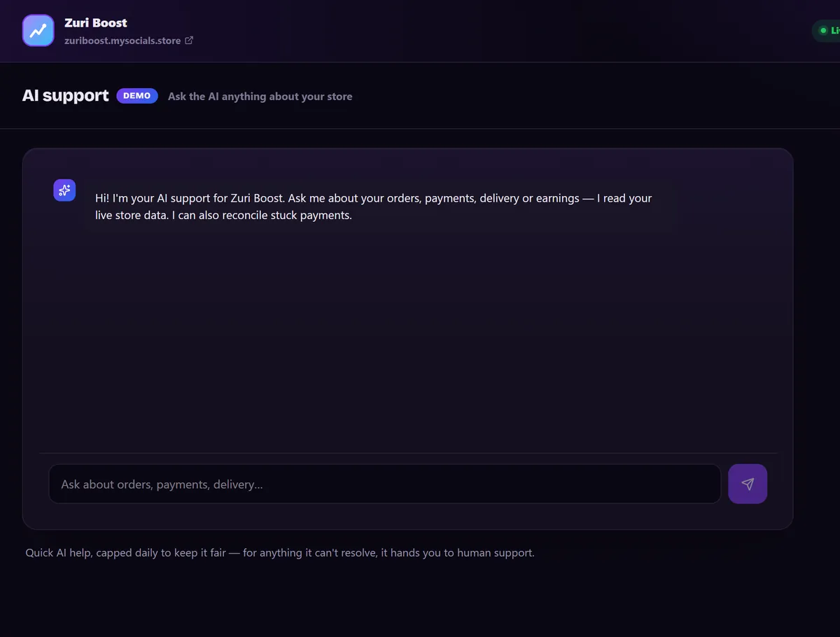Select the AI sparkle avatar icon
The image size is (840, 637).
pos(64,190)
